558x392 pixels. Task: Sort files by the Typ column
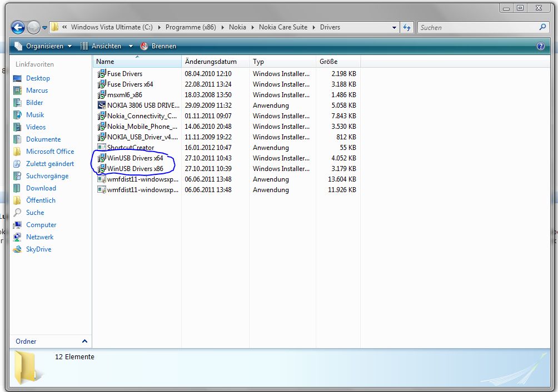pos(282,62)
